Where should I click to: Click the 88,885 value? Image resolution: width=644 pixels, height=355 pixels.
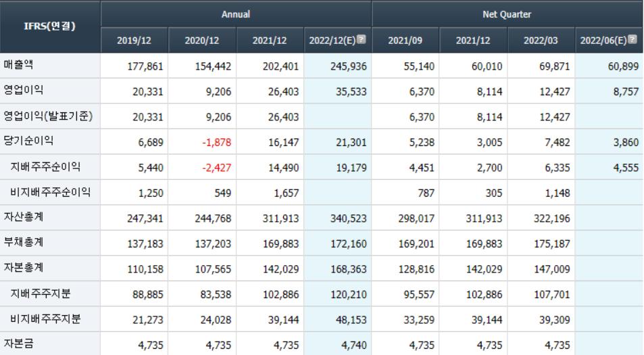(148, 295)
